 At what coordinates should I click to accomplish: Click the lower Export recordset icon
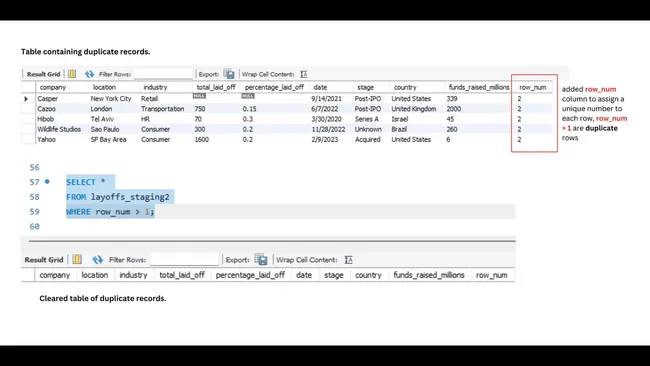tap(261, 259)
